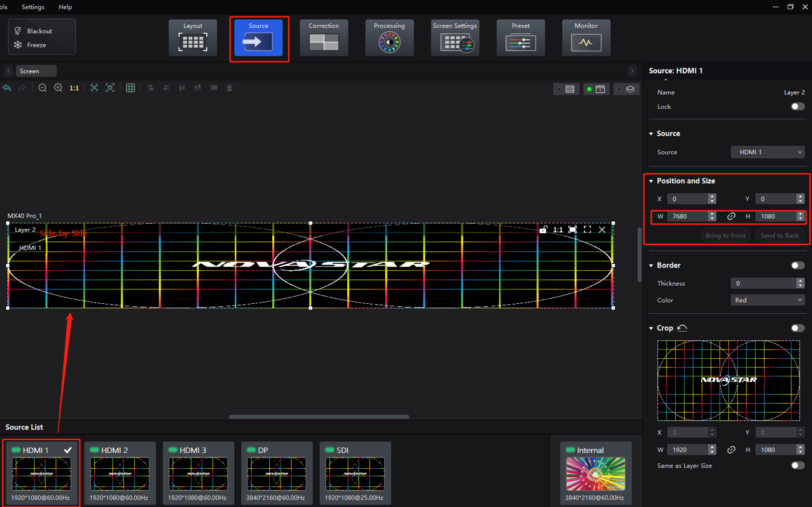The height and width of the screenshot is (507, 812).
Task: Select the SDI source thumbnail
Action: pos(355,473)
